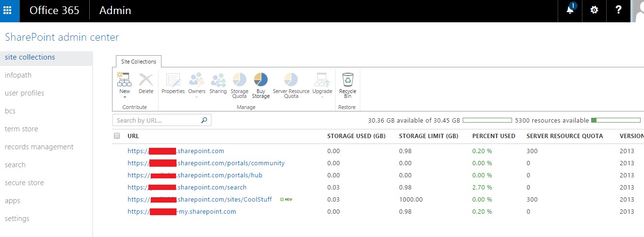Click the 30.36 GB available text
The width and height of the screenshot is (644, 237).
[x=414, y=120]
